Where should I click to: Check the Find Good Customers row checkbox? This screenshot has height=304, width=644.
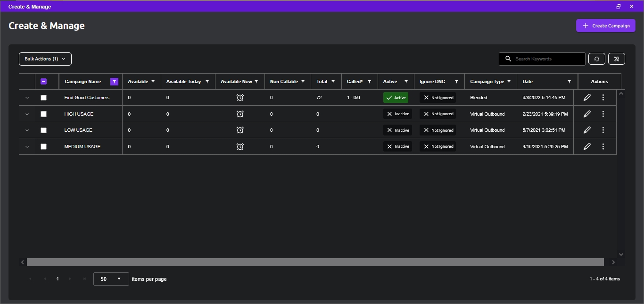(44, 98)
